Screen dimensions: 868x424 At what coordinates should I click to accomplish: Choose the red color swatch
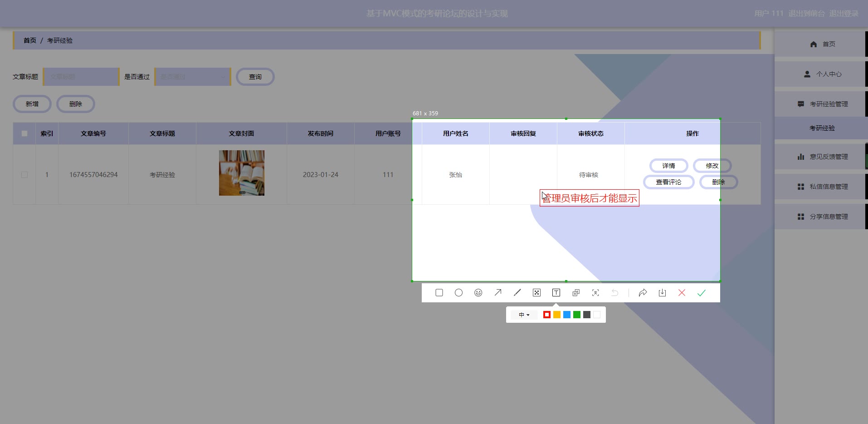tap(547, 315)
